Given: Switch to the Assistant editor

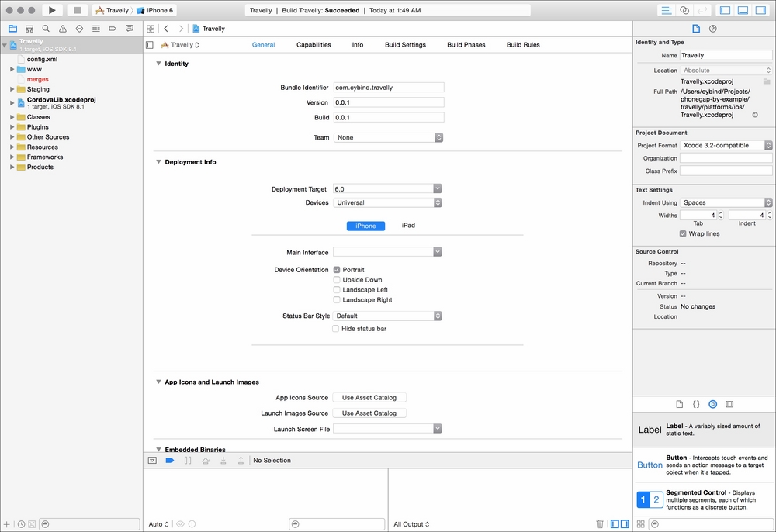Looking at the screenshot, I should 684,10.
